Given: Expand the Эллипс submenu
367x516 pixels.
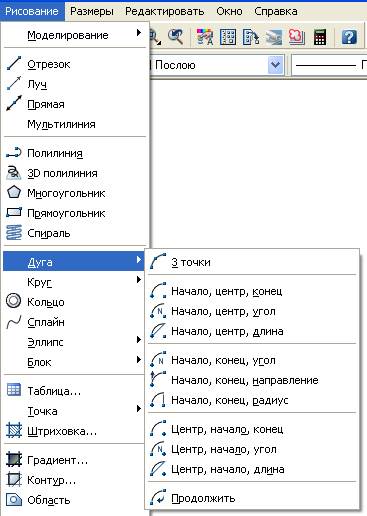Looking at the screenshot, I should pyautogui.click(x=75, y=342).
